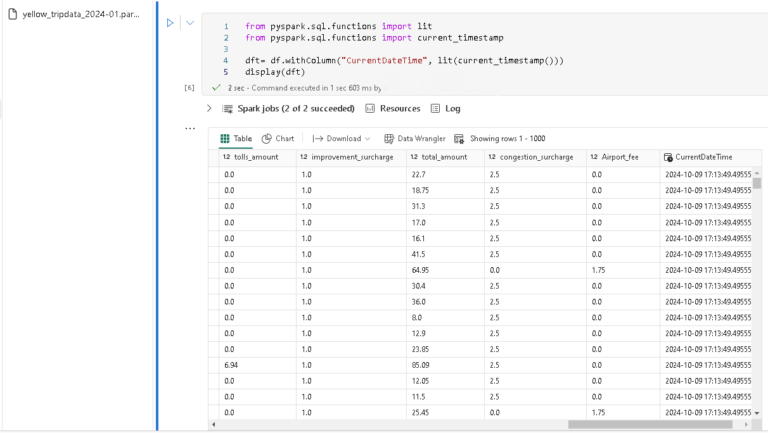Click left arrow of horizontal scrollbar
This screenshot has height=433, width=768.
point(214,425)
